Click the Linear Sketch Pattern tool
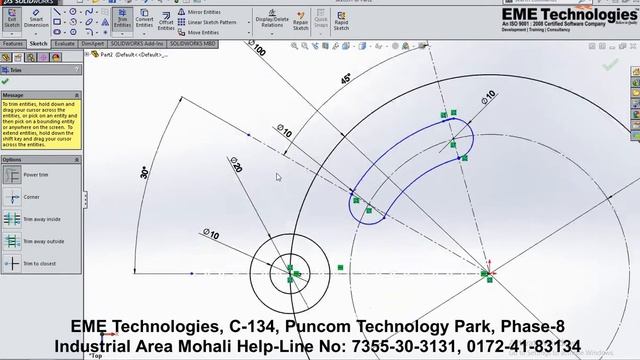The width and height of the screenshot is (640, 360). tap(207, 22)
